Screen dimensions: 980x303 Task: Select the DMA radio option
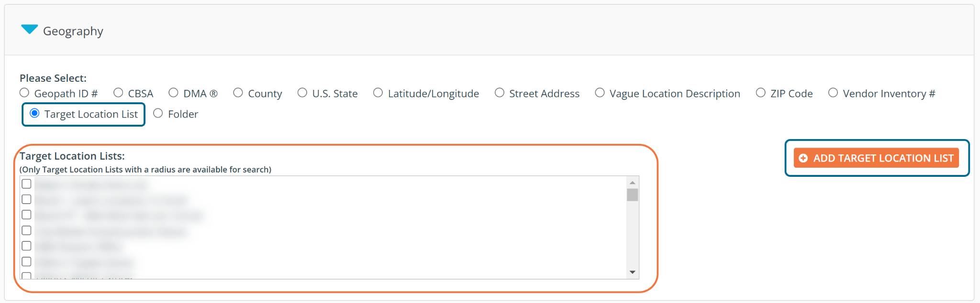coord(173,93)
